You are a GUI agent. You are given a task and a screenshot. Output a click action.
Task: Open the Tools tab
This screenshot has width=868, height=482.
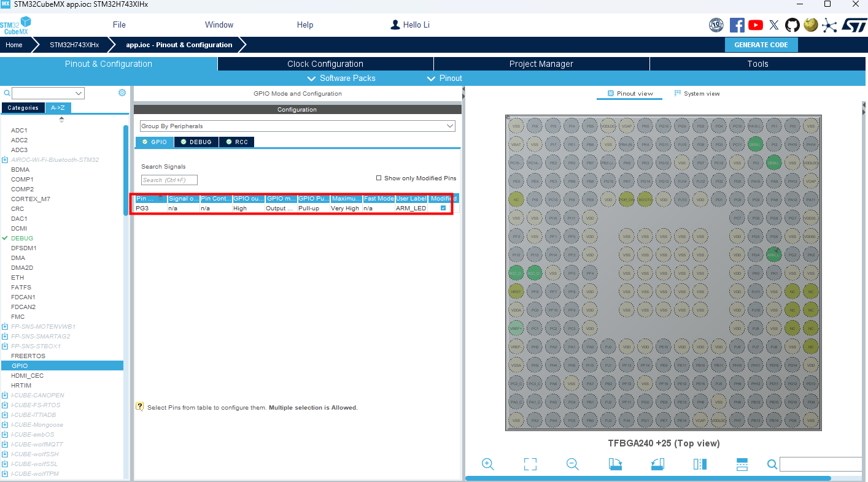[758, 64]
